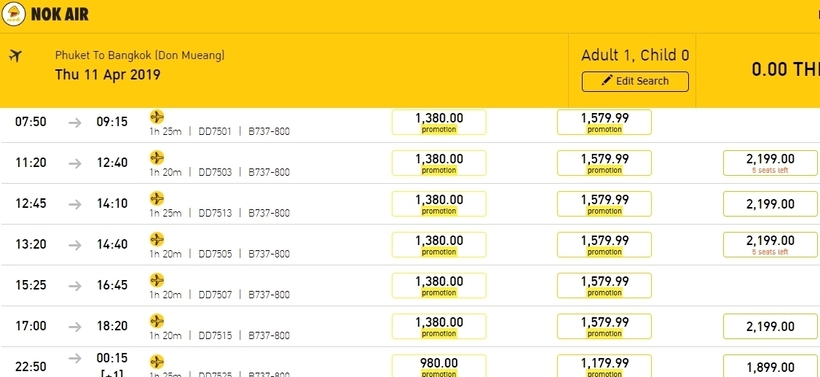The height and width of the screenshot is (377, 820).
Task: Click the Nok Air icon for flight DD7507
Action: 157,280
